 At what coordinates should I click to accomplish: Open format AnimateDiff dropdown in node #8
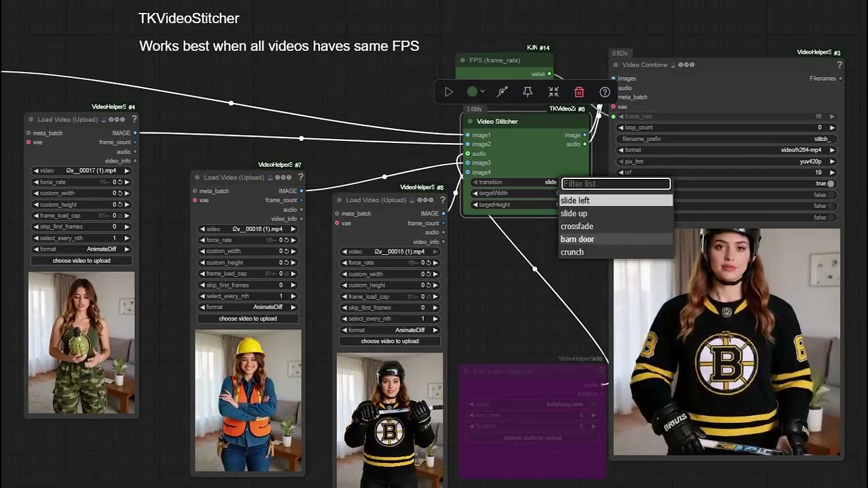coord(390,330)
